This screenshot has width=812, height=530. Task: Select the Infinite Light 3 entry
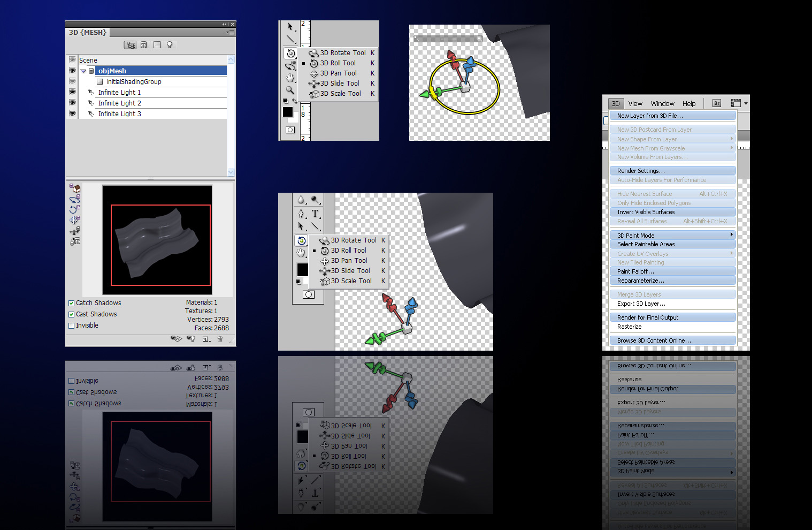coord(120,113)
